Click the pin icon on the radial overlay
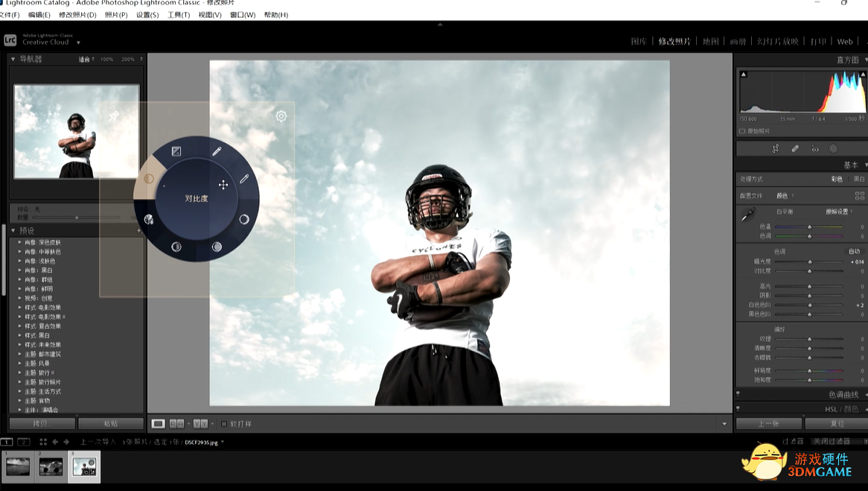The image size is (868, 491). (114, 116)
